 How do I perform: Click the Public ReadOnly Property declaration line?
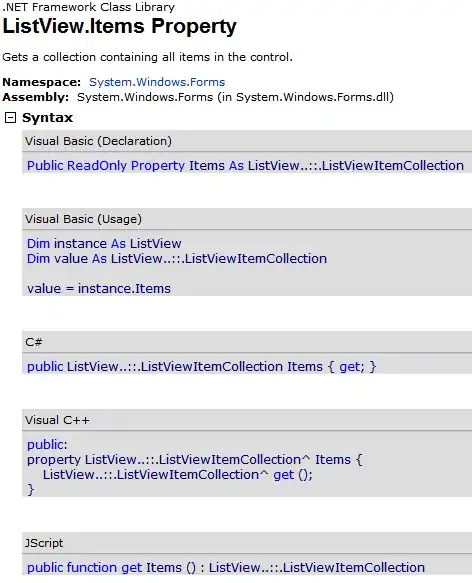pyautogui.click(x=245, y=165)
